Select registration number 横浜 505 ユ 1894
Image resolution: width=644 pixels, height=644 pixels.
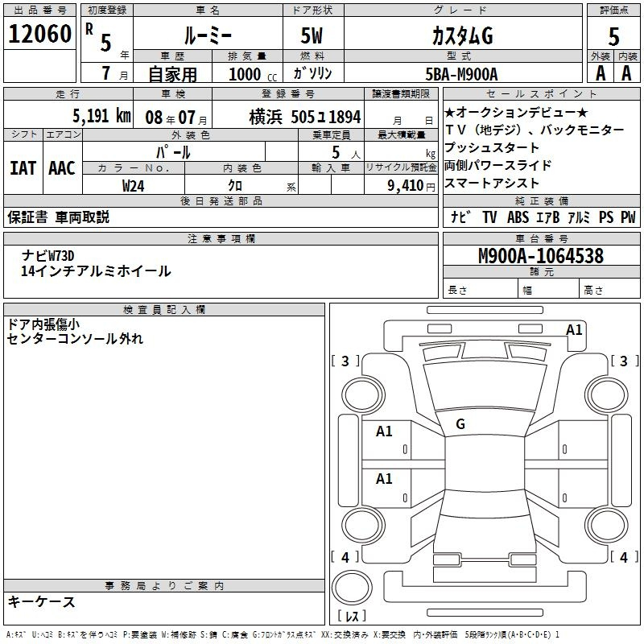(x=305, y=117)
